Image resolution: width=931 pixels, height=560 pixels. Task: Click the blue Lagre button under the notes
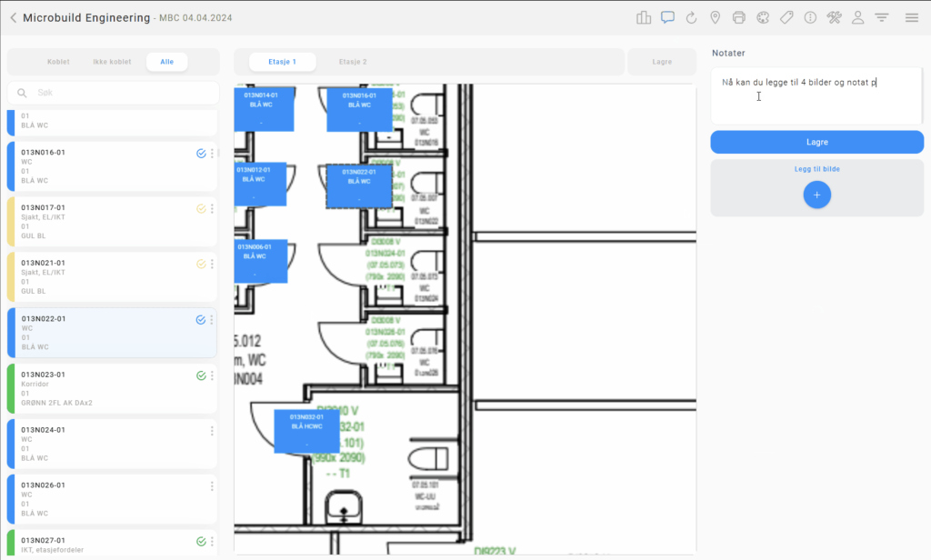817,142
